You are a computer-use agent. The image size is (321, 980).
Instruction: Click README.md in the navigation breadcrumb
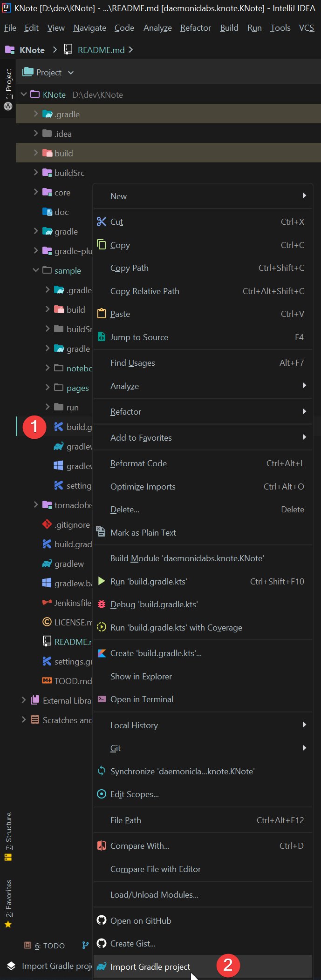[x=101, y=50]
